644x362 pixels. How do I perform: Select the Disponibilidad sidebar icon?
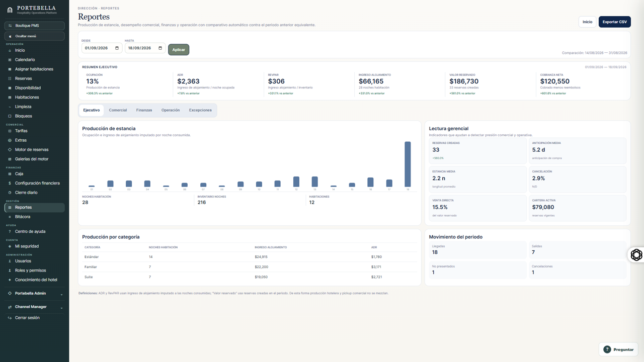click(10, 88)
